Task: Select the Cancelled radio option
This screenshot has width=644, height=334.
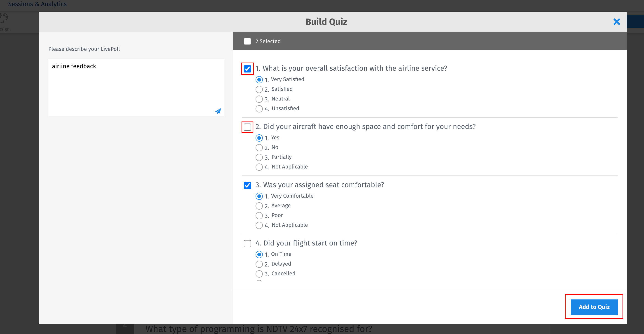Action: pyautogui.click(x=259, y=274)
